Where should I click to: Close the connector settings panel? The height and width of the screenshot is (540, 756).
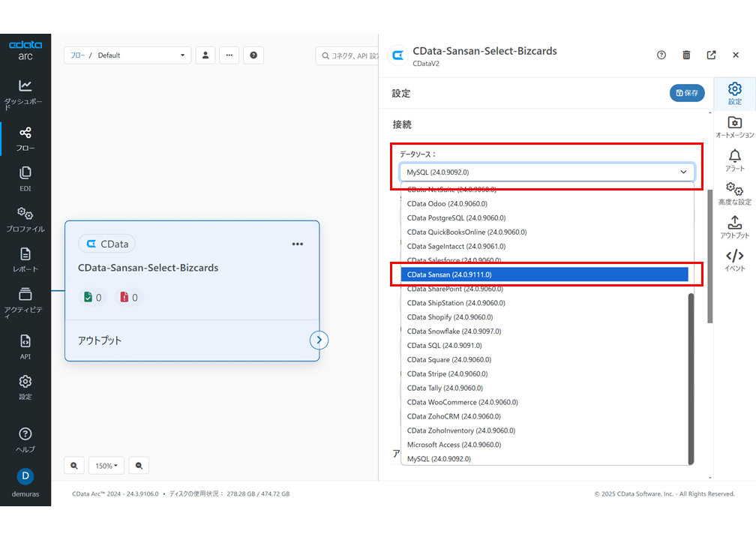tap(736, 55)
